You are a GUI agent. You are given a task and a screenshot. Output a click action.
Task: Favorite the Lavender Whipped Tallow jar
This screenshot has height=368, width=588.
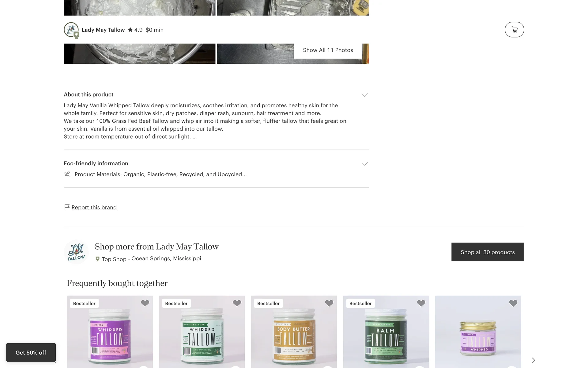[x=145, y=303]
